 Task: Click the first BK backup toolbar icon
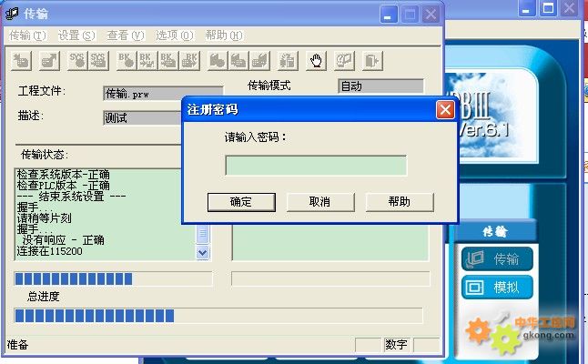(x=125, y=61)
